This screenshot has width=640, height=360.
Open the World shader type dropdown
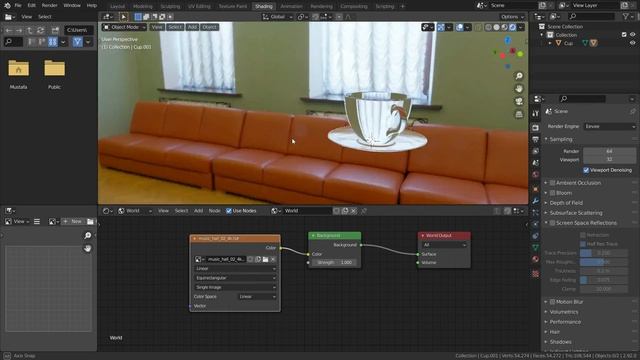[x=135, y=211]
